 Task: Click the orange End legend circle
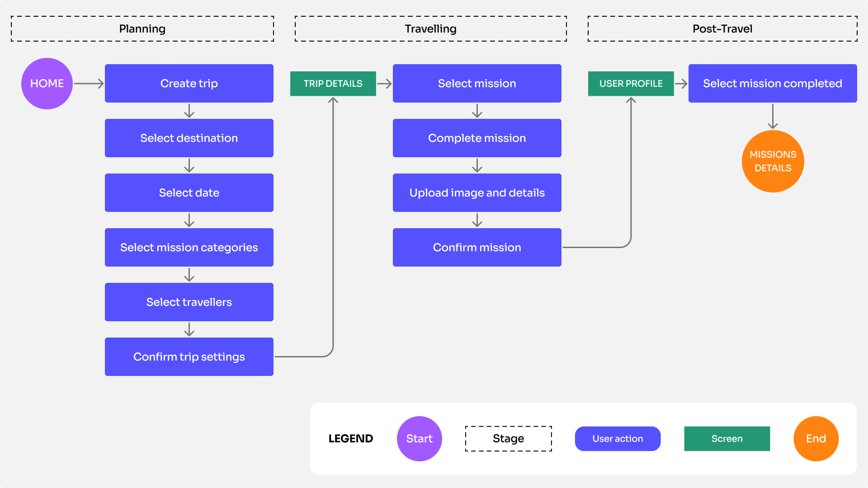(816, 438)
